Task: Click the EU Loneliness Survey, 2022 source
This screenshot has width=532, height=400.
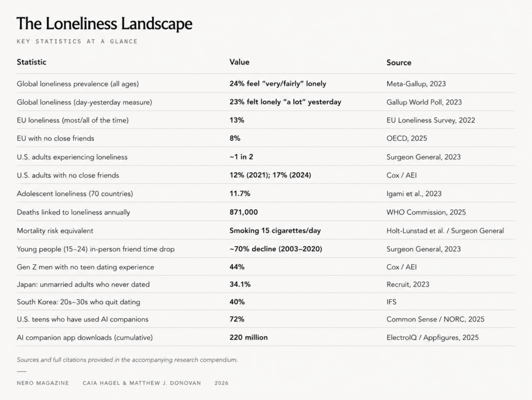Action: [431, 120]
